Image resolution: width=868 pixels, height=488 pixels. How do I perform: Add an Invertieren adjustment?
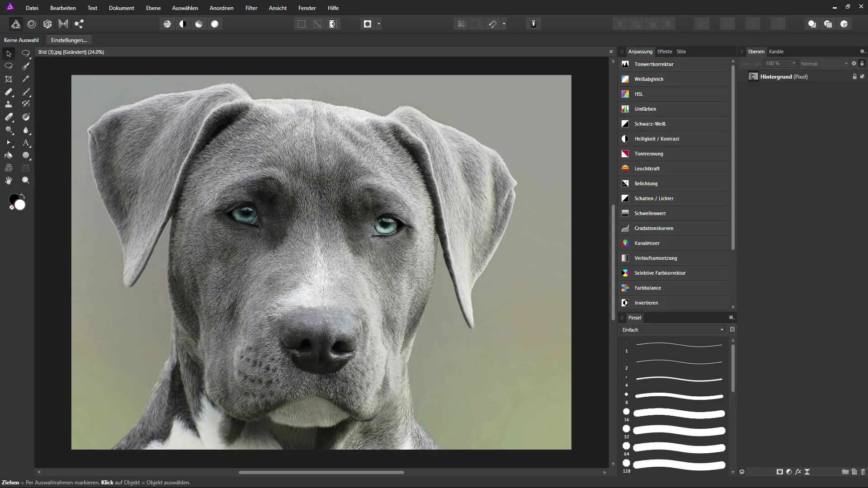674,303
